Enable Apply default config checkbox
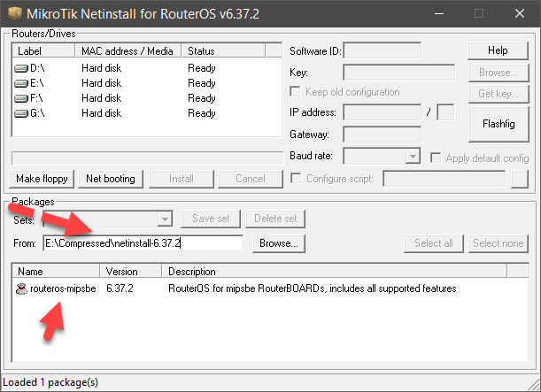The width and height of the screenshot is (541, 392). 436,158
